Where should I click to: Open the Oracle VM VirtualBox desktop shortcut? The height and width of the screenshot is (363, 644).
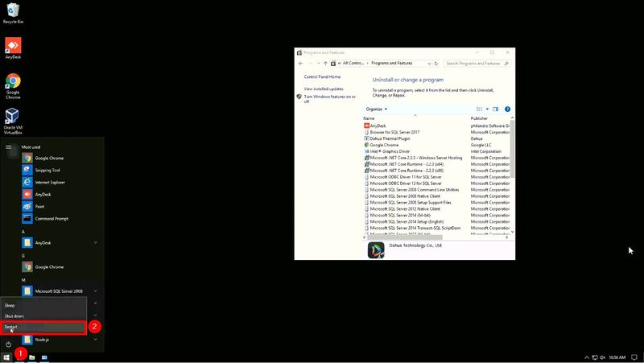13,122
